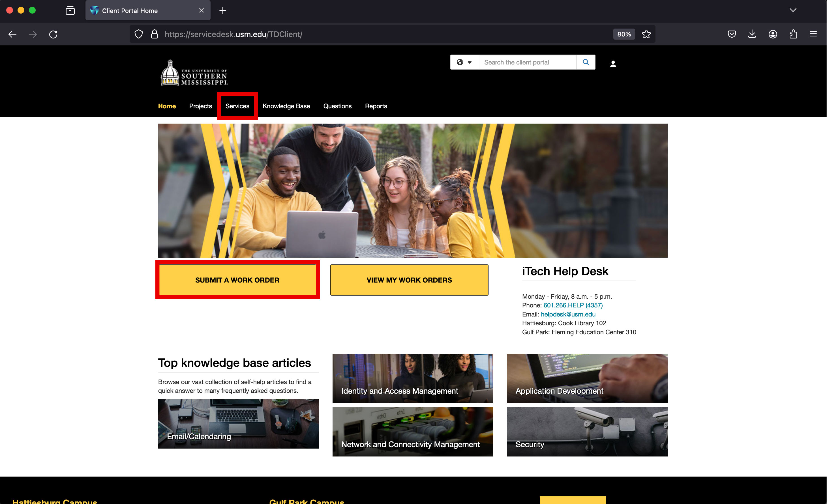
Task: Click the Home navigation menu item
Action: (x=167, y=106)
